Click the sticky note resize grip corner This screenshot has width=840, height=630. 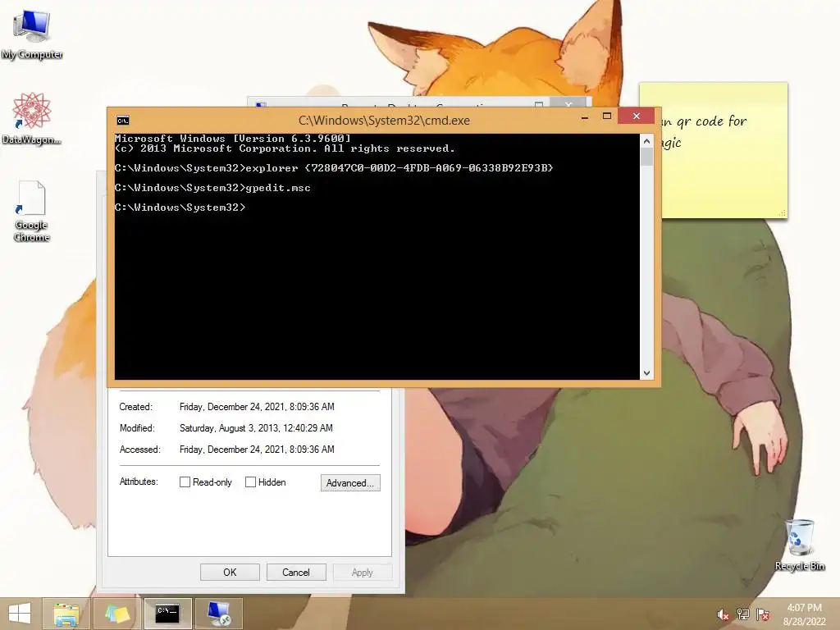[783, 213]
